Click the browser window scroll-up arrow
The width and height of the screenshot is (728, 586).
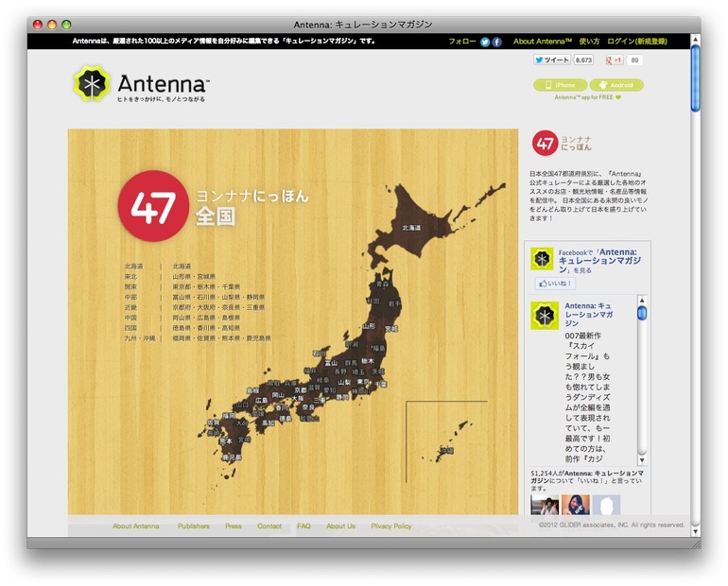[x=695, y=40]
